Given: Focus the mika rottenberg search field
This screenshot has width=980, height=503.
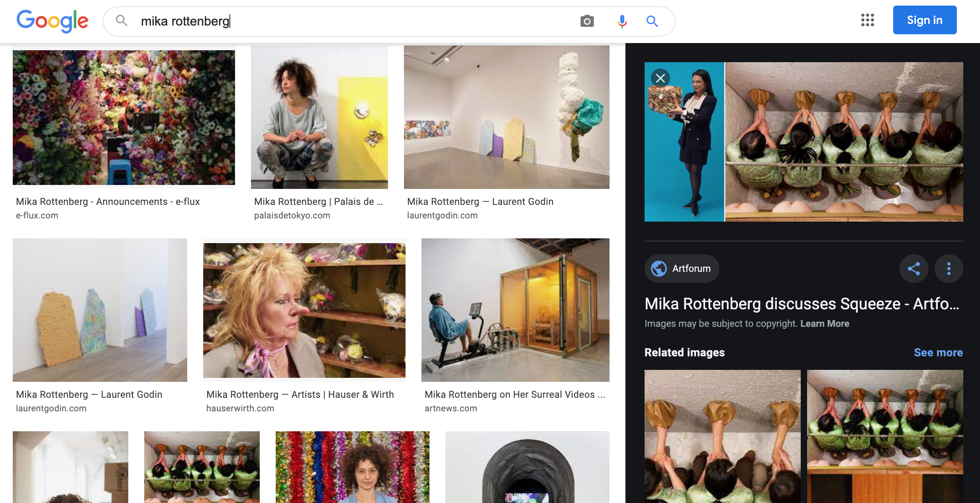Looking at the screenshot, I should pos(319,21).
